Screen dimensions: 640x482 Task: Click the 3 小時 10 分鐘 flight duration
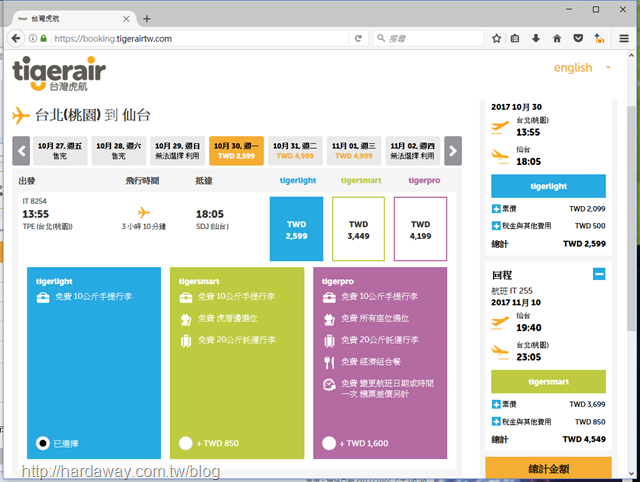[x=144, y=227]
